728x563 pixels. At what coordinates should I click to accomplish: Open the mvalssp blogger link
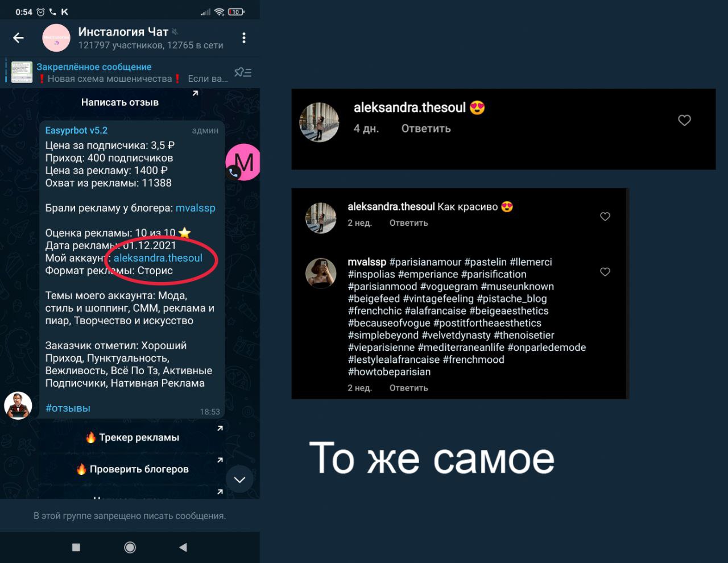196,208
